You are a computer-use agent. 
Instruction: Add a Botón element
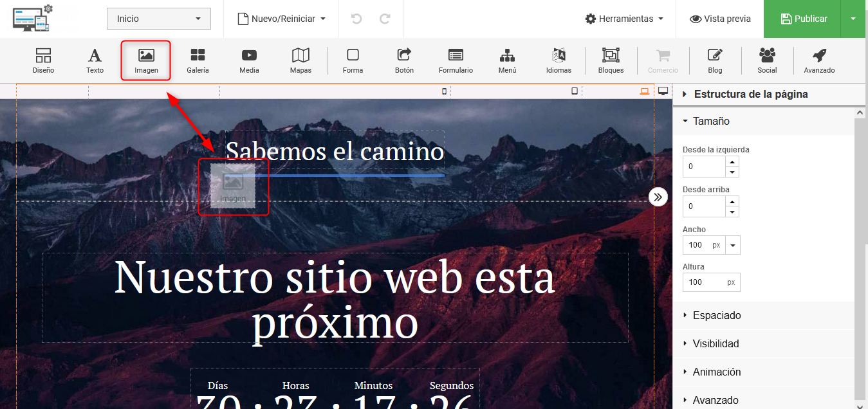[404, 60]
